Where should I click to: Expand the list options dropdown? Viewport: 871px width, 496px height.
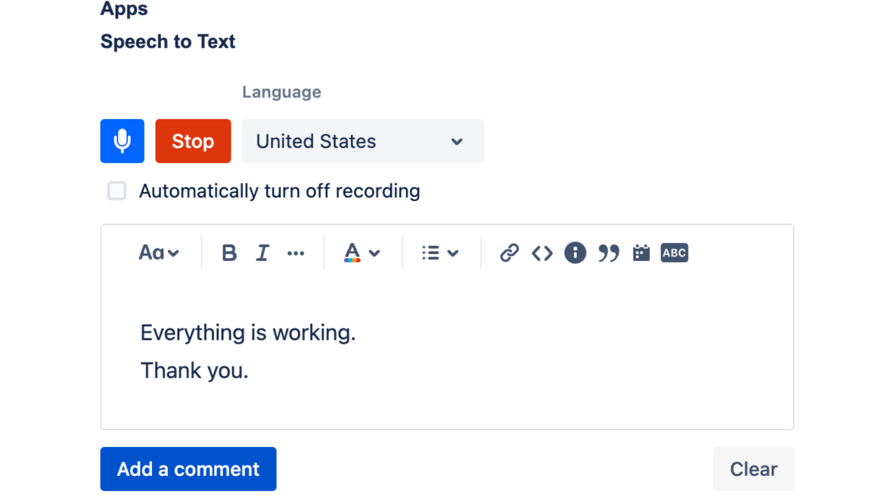(440, 253)
